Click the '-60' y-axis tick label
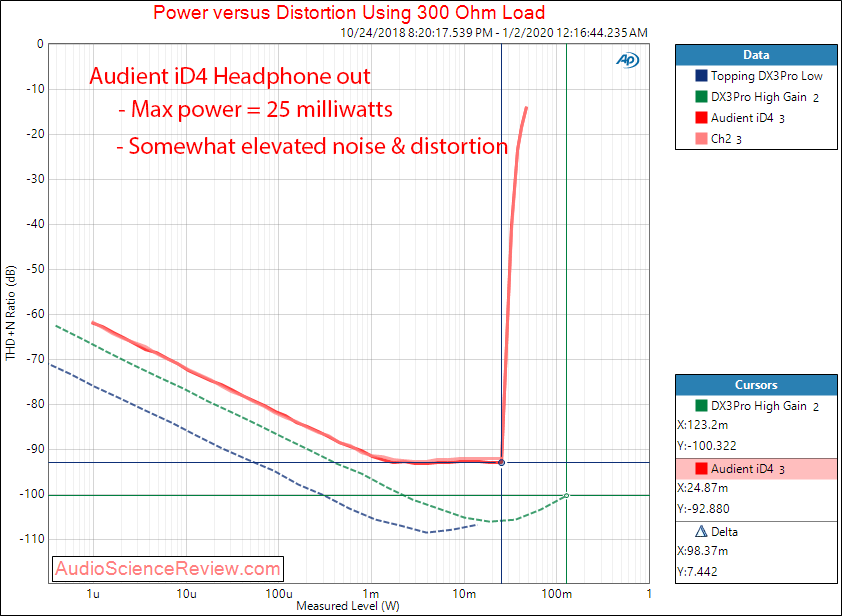The image size is (842, 616). (x=35, y=314)
